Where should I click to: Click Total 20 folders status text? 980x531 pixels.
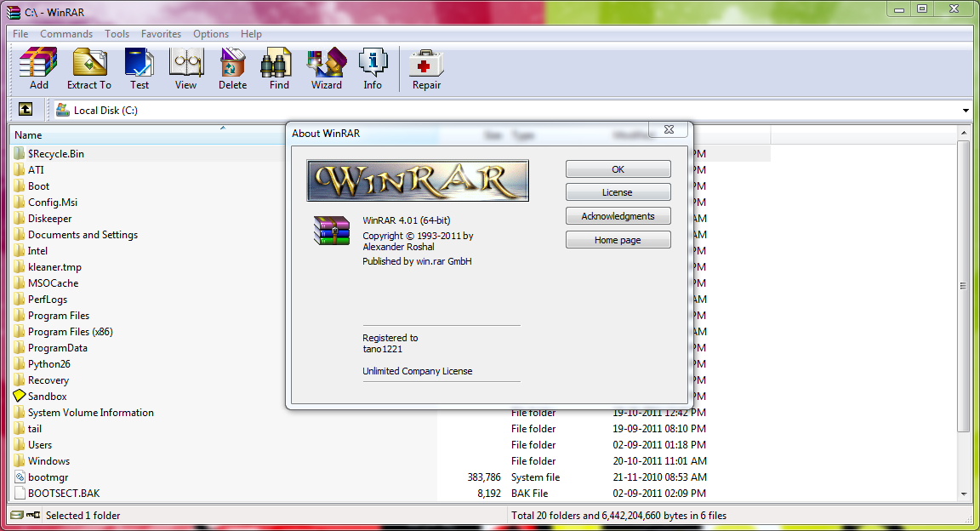[618, 516]
